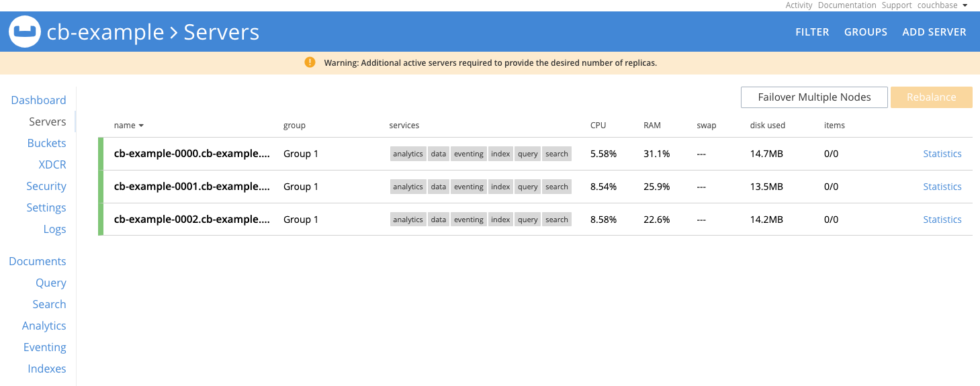This screenshot has height=386, width=980.
Task: Open the Support link
Action: [897, 5]
